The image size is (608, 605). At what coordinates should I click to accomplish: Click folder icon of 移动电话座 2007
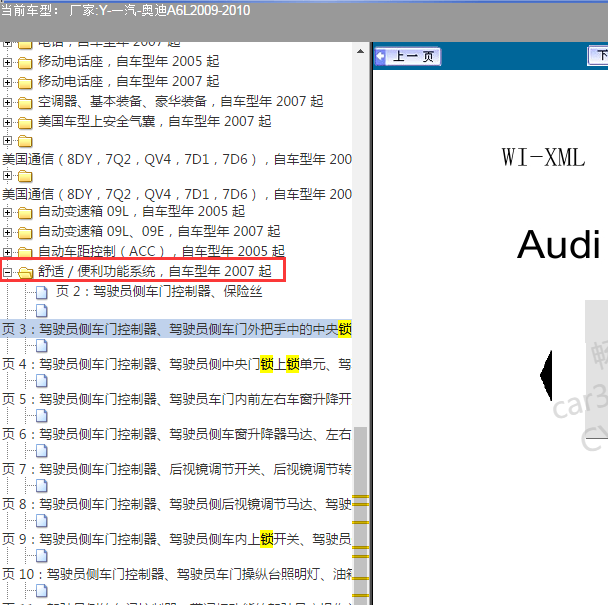[x=25, y=82]
